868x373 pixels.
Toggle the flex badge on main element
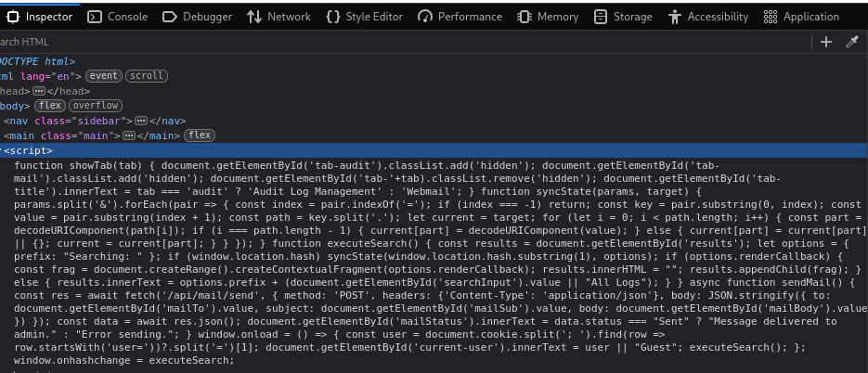coord(200,135)
